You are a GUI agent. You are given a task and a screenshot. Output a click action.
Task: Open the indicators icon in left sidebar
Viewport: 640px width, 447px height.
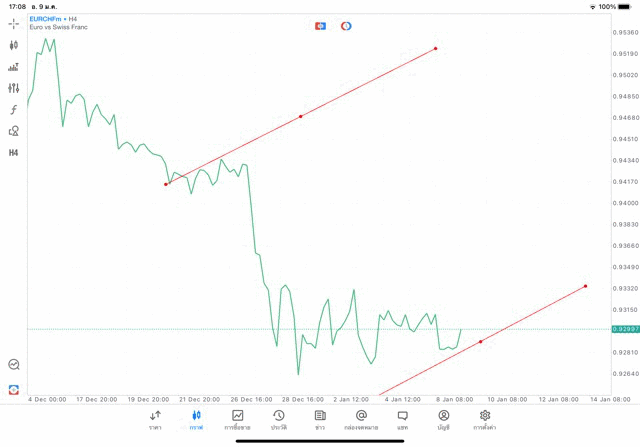point(14,67)
